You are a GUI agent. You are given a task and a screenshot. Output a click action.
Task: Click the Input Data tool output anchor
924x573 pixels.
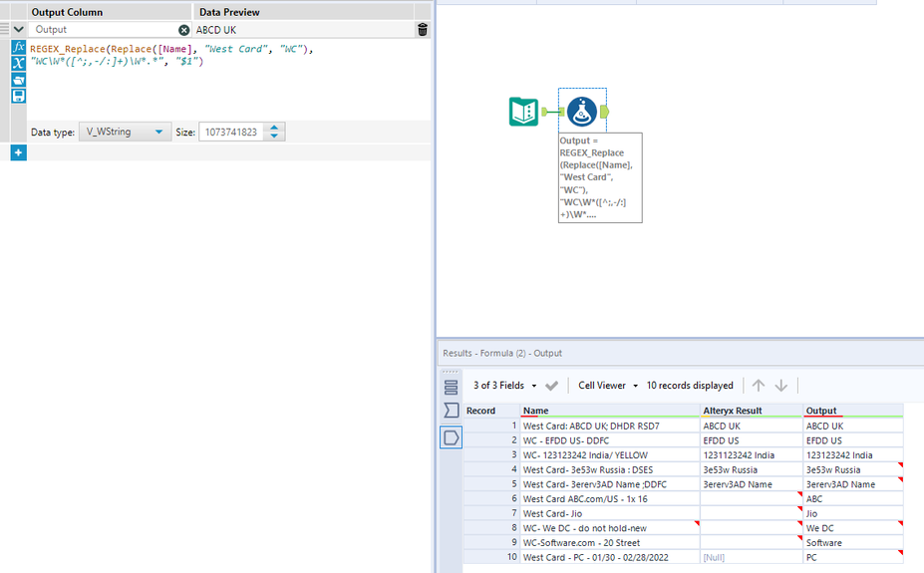tap(544, 112)
